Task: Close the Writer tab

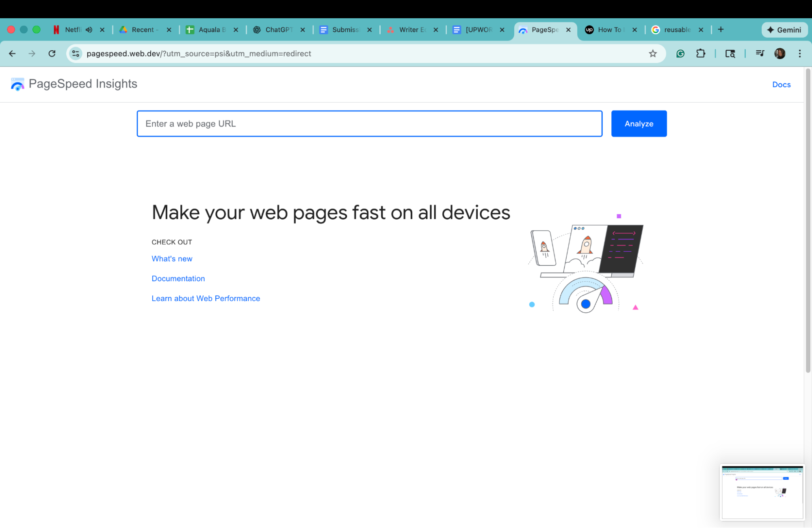Action: 435,30
